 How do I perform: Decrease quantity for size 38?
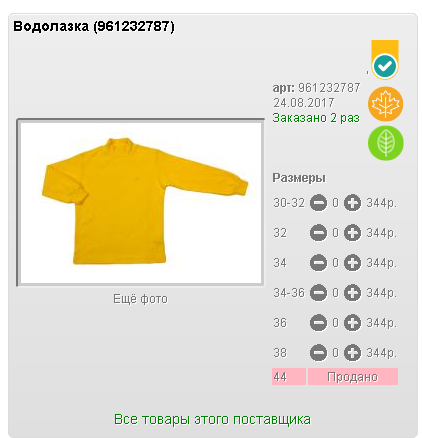[318, 353]
